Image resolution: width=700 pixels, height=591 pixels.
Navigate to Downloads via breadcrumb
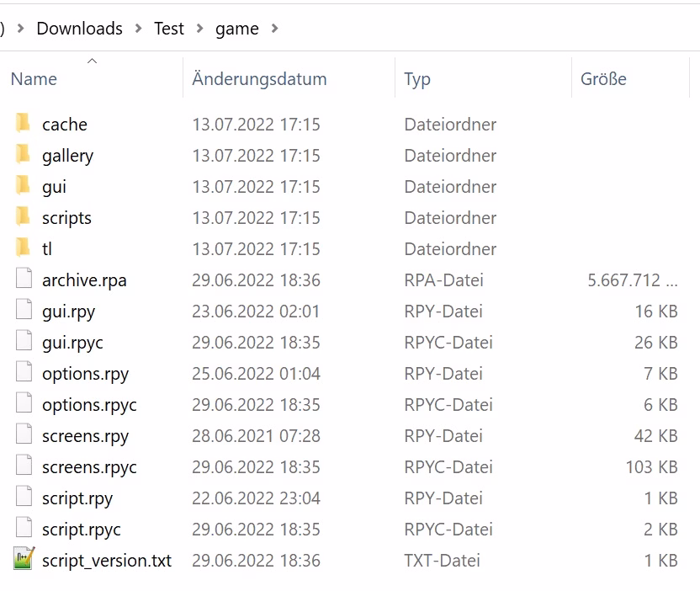point(79,28)
